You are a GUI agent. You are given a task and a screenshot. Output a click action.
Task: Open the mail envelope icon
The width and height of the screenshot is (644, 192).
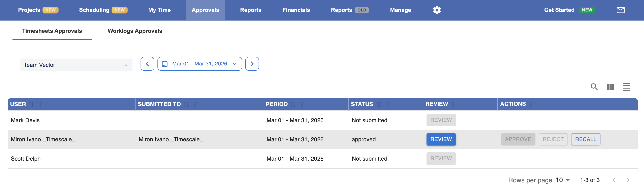click(620, 10)
